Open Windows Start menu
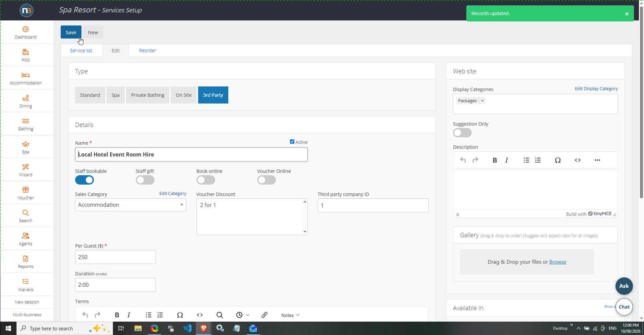This screenshot has height=335, width=644. (8, 328)
